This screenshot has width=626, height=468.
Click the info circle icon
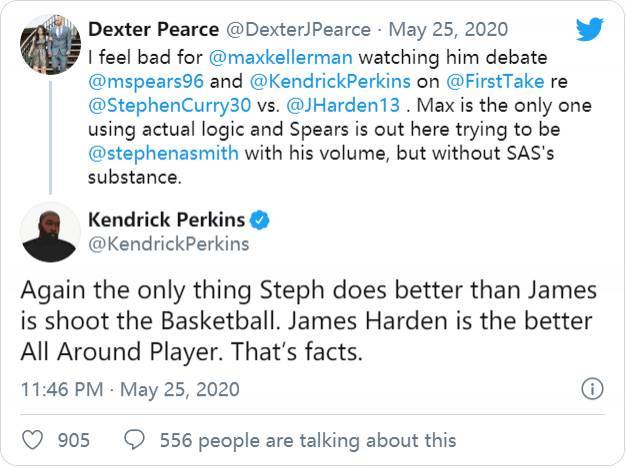point(592,389)
